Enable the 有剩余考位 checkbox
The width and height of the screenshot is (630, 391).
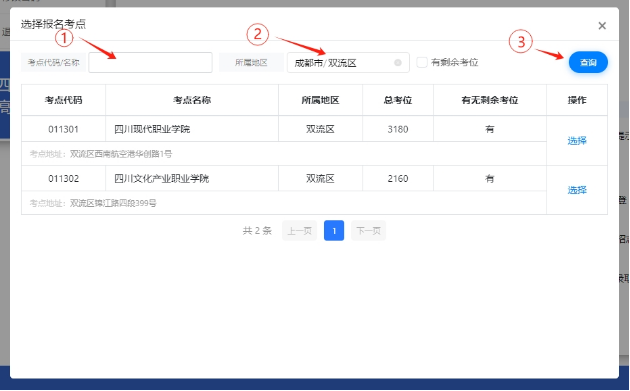(x=421, y=62)
